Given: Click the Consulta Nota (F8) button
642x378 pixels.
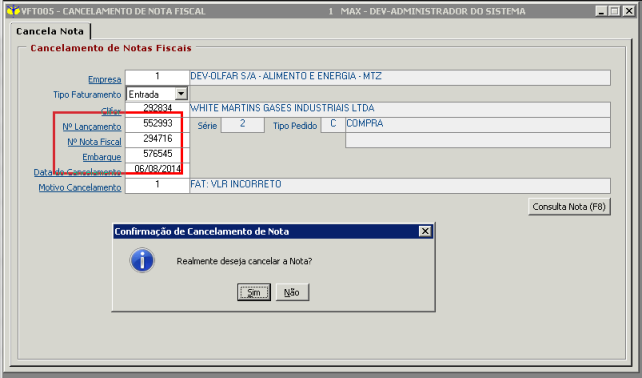Looking at the screenshot, I should click(x=569, y=206).
